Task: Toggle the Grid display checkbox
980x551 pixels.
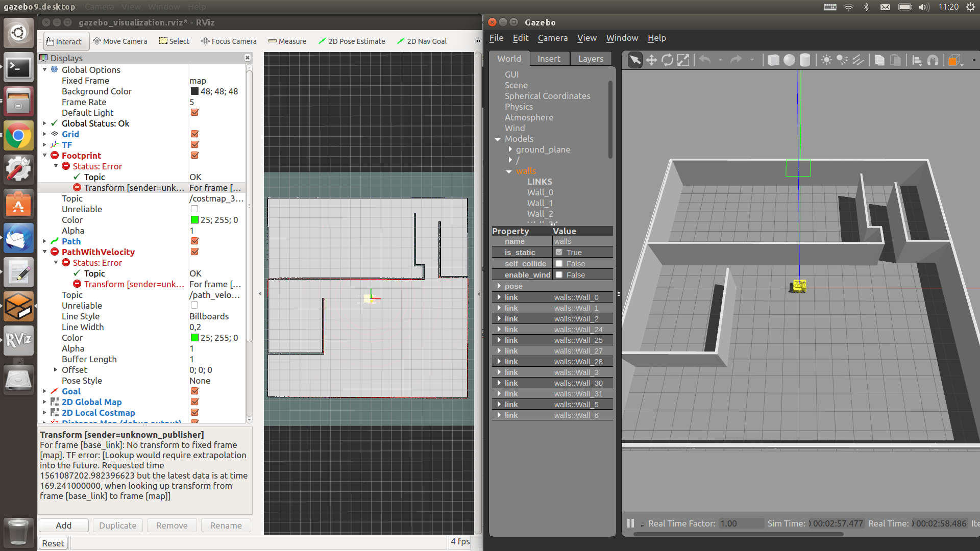Action: [x=194, y=134]
